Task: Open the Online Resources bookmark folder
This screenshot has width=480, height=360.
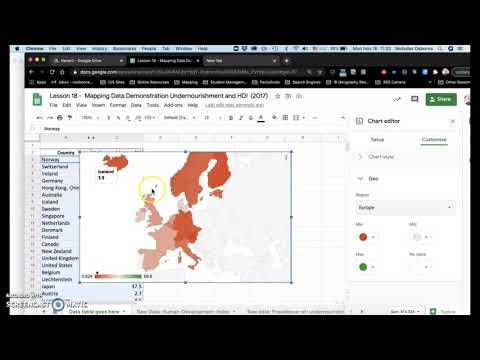Action: [x=150, y=82]
